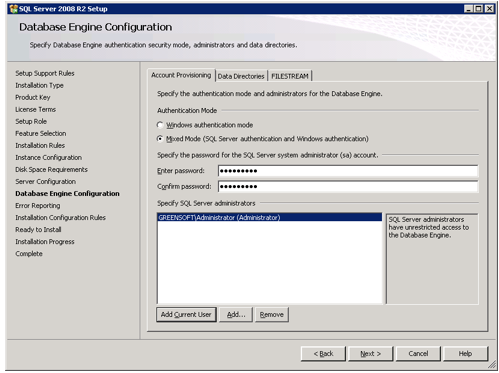
Task: Select GREENSOFT\Administrator in administrators list
Action: pyautogui.click(x=269, y=217)
